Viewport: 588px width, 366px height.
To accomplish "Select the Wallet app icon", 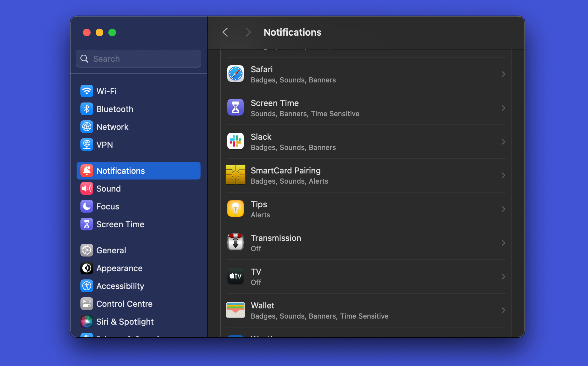I will (x=235, y=310).
